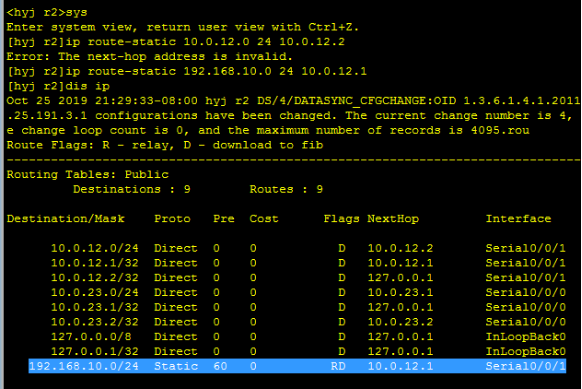Click next hop '10.0.23.1' in 10.0.23.0/24 row
The width and height of the screenshot is (582, 389).
coord(400,292)
